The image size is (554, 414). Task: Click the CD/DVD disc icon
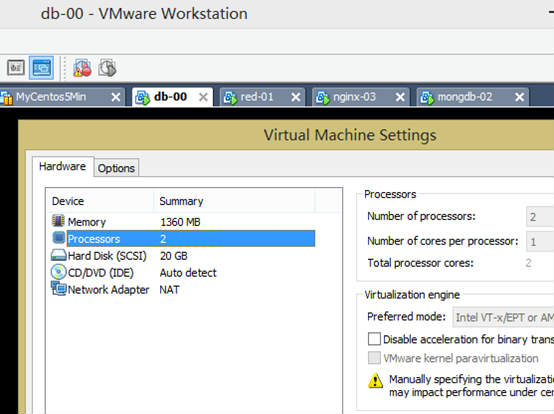tap(58, 272)
